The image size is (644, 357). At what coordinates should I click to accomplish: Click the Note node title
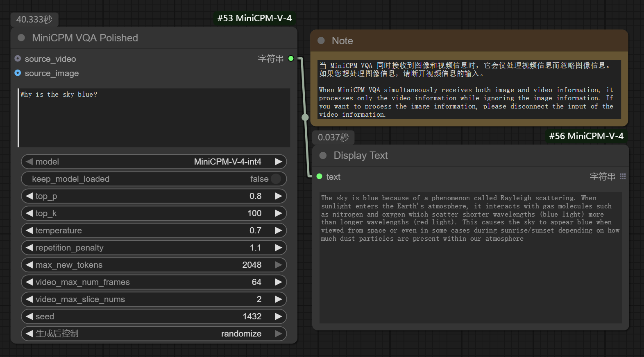pyautogui.click(x=342, y=41)
